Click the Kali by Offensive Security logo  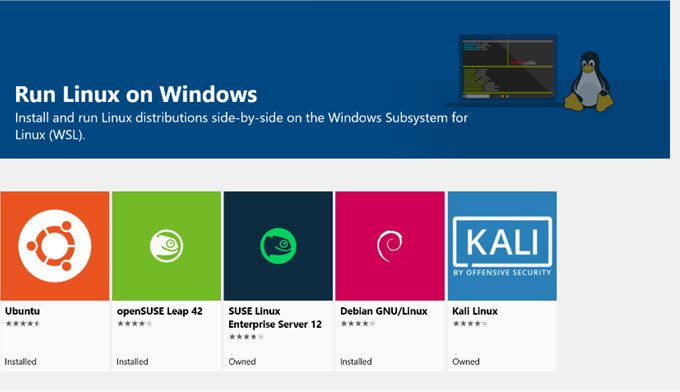pyautogui.click(x=502, y=246)
